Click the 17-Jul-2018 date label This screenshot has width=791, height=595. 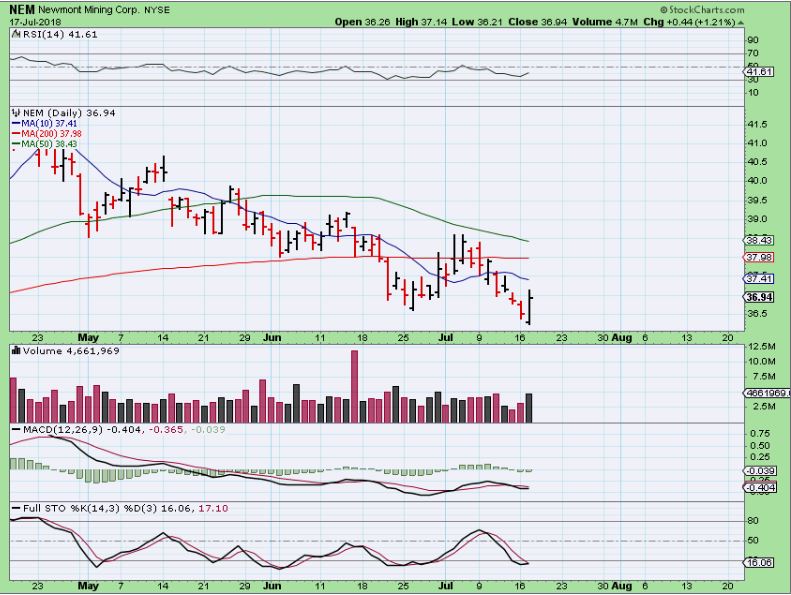pyautogui.click(x=35, y=22)
